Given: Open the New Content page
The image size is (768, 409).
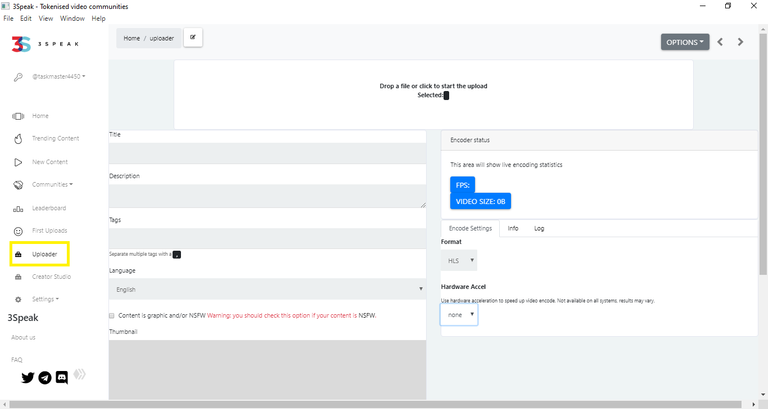Looking at the screenshot, I should click(50, 162).
